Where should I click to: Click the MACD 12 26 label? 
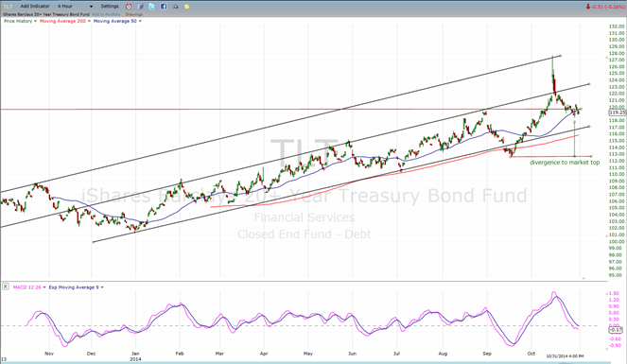pyautogui.click(x=27, y=287)
